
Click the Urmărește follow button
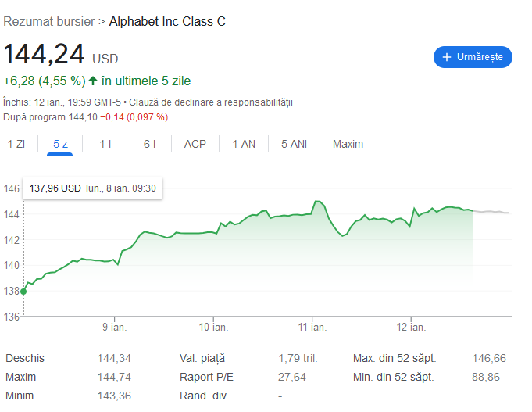tap(473, 57)
